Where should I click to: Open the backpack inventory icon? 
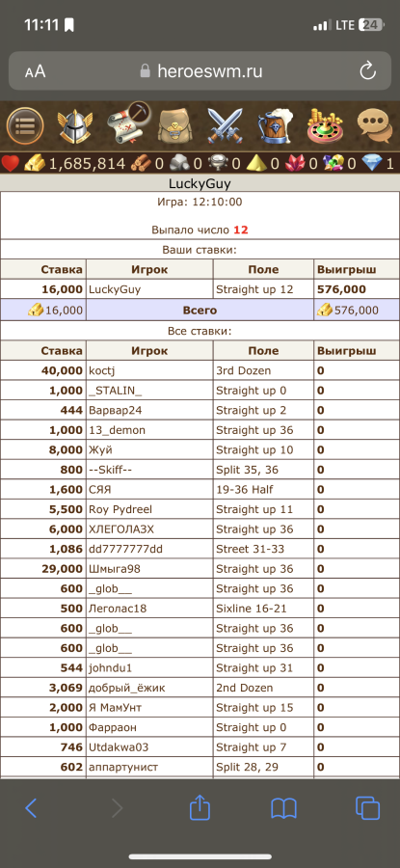pos(174,126)
